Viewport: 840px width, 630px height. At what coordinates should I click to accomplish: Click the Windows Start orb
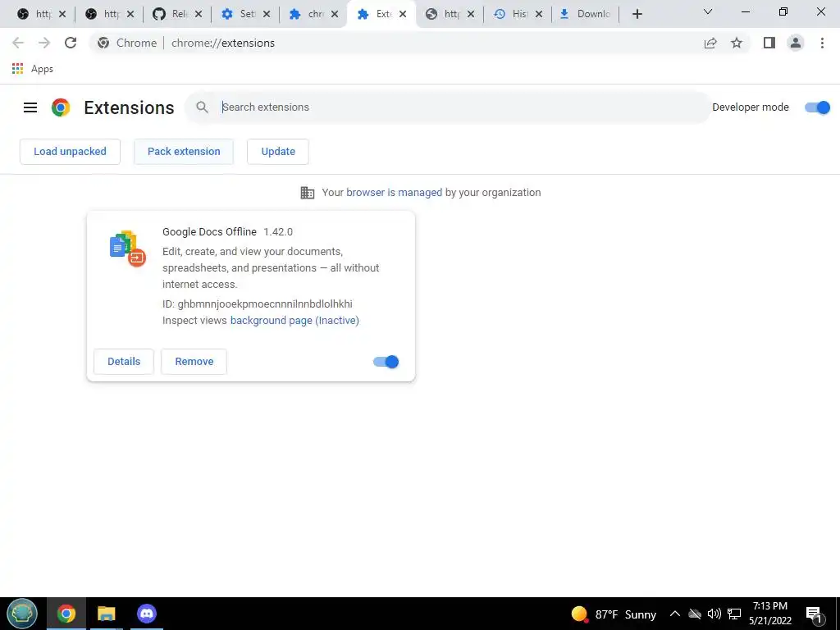coord(22,614)
